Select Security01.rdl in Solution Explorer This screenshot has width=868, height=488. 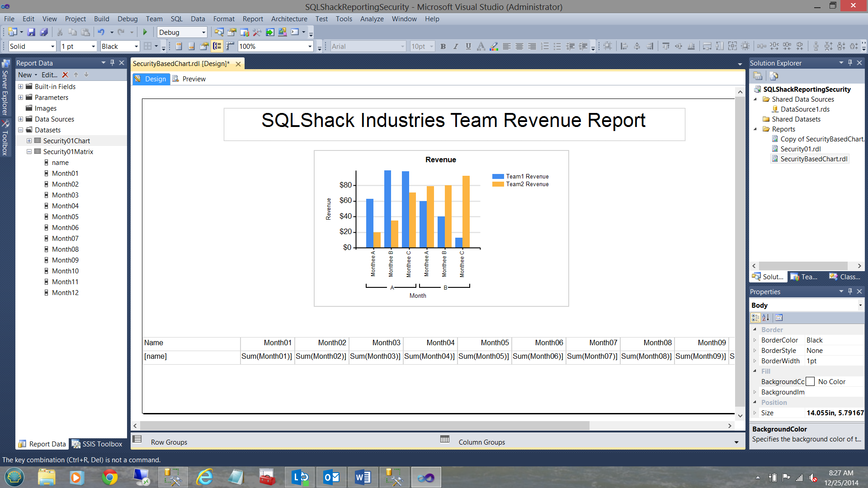800,149
